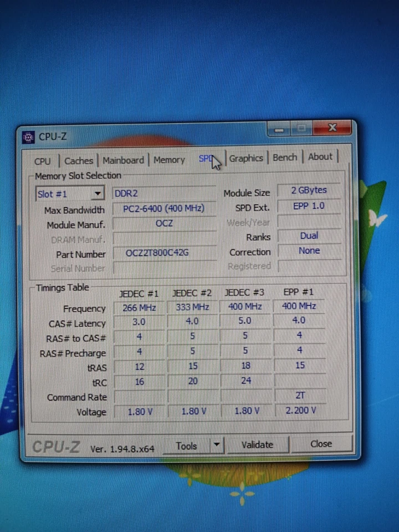Click EPP #1 400 MHz frequency cell

[299, 306]
